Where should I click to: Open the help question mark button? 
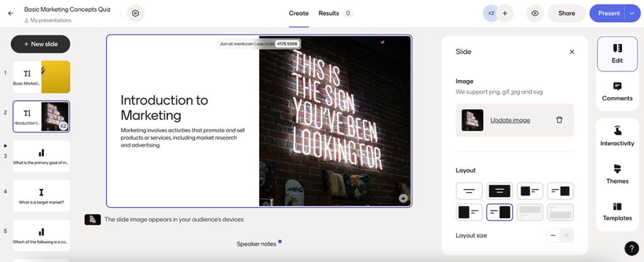631,248
